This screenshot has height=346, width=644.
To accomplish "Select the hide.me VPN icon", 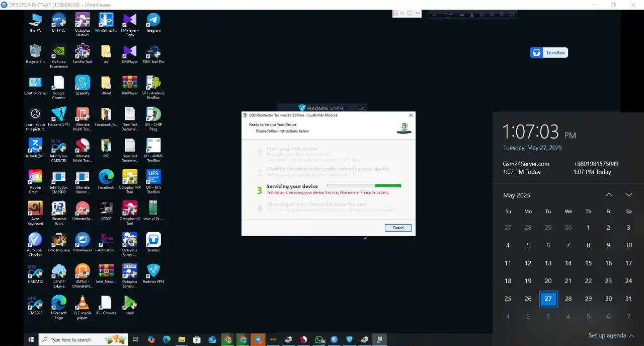I will [x=58, y=117].
